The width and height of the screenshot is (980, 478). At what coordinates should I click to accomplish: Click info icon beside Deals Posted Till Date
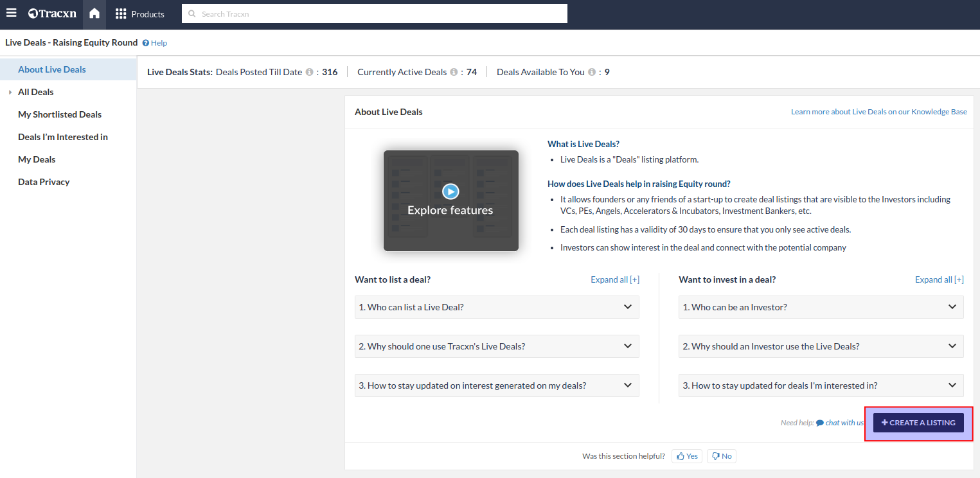[309, 73]
